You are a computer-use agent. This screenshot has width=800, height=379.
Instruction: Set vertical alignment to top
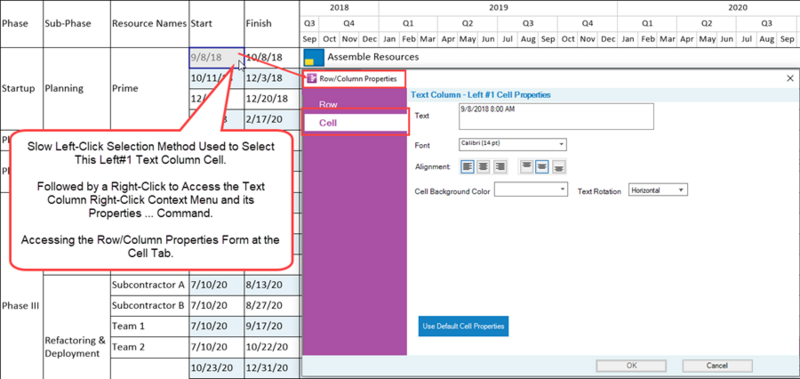coord(526,166)
